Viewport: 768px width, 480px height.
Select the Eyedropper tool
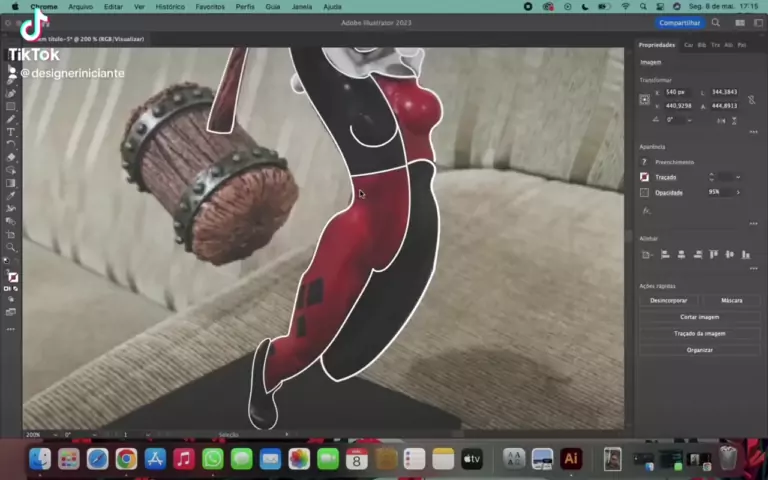(x=10, y=196)
